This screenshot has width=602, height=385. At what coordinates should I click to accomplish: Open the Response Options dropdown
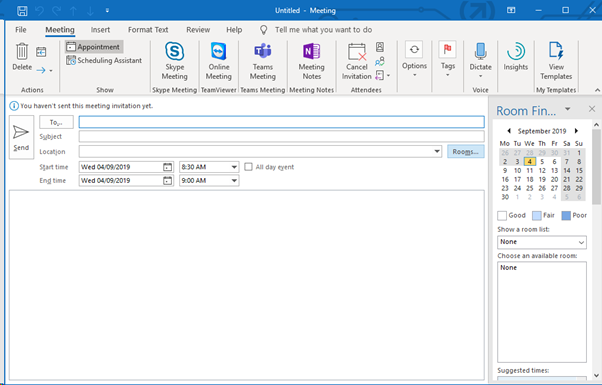[x=382, y=75]
